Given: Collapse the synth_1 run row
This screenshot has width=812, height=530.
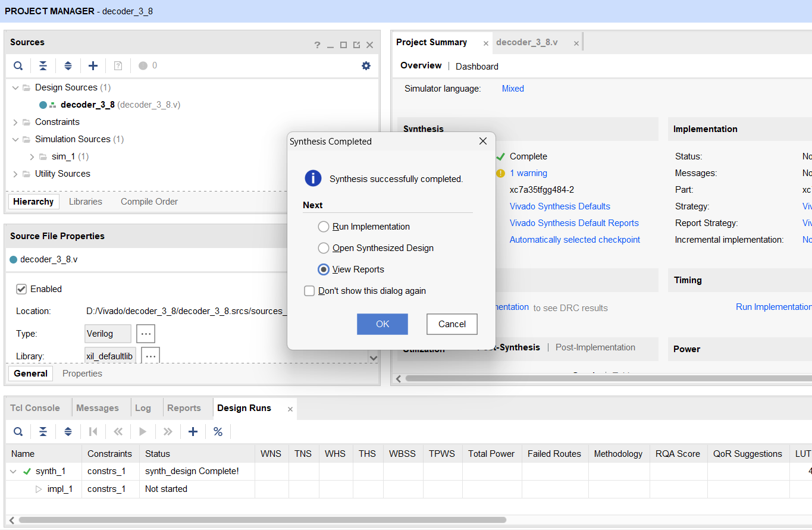Looking at the screenshot, I should click(13, 472).
